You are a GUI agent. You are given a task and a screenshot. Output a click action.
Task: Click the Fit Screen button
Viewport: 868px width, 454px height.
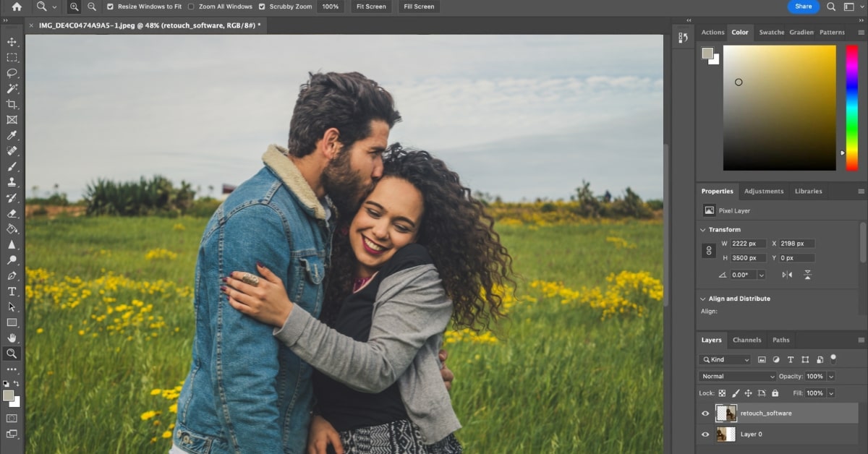point(371,7)
